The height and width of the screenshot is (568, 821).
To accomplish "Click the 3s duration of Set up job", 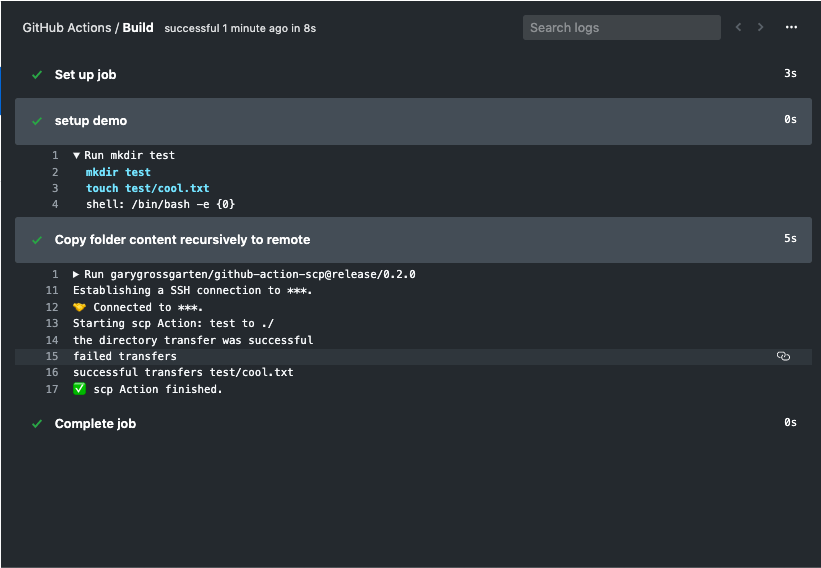I will click(790, 73).
